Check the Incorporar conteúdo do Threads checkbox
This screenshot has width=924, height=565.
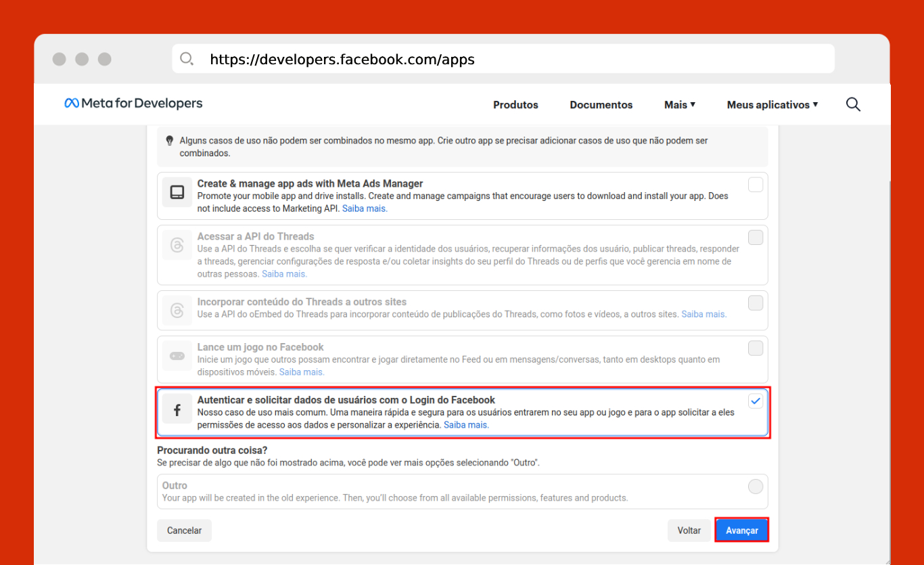click(756, 303)
